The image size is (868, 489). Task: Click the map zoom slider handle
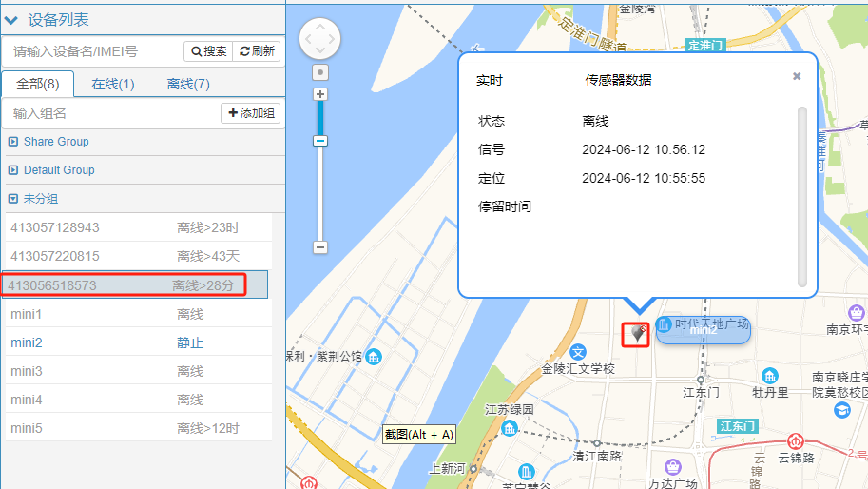click(320, 141)
